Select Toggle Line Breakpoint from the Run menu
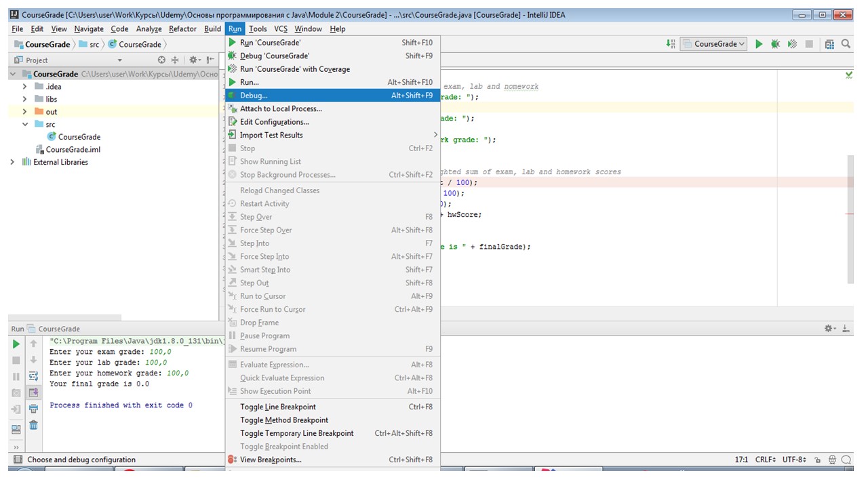Image resolution: width=868 pixels, height=488 pixels. pos(278,407)
